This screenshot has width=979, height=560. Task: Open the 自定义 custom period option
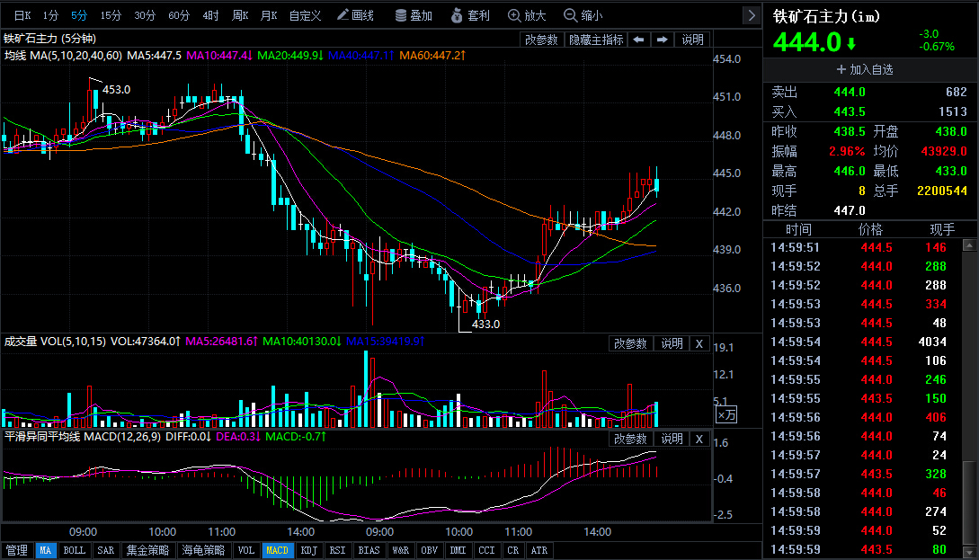coord(305,15)
